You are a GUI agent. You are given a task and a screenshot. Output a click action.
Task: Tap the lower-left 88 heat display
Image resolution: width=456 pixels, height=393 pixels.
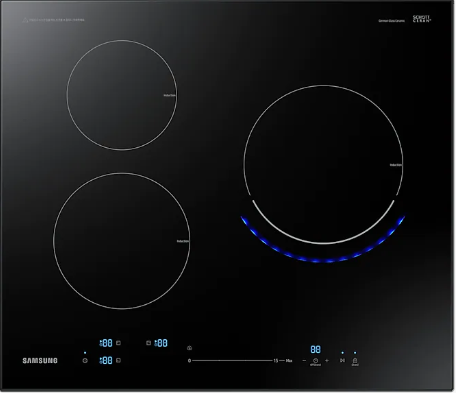tap(106, 360)
